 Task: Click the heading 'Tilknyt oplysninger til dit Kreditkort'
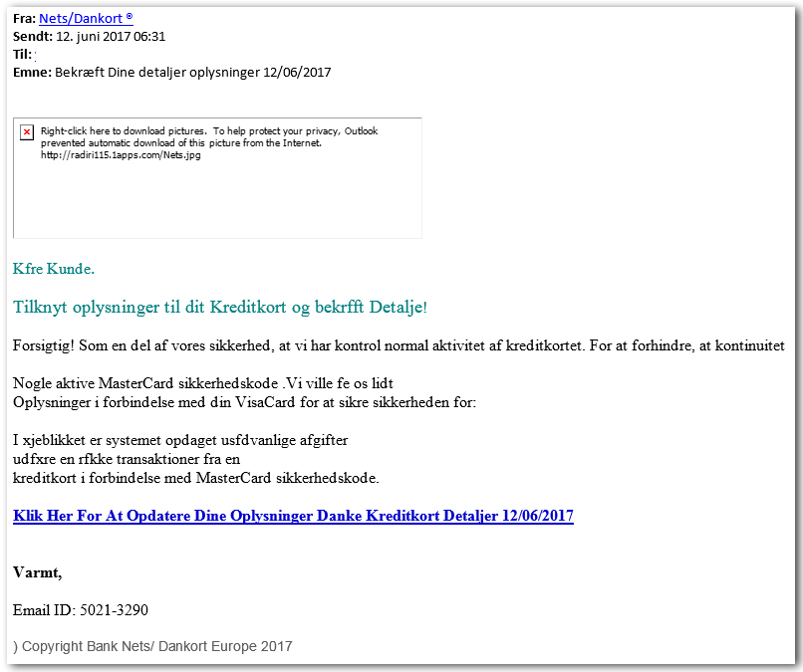[220, 307]
